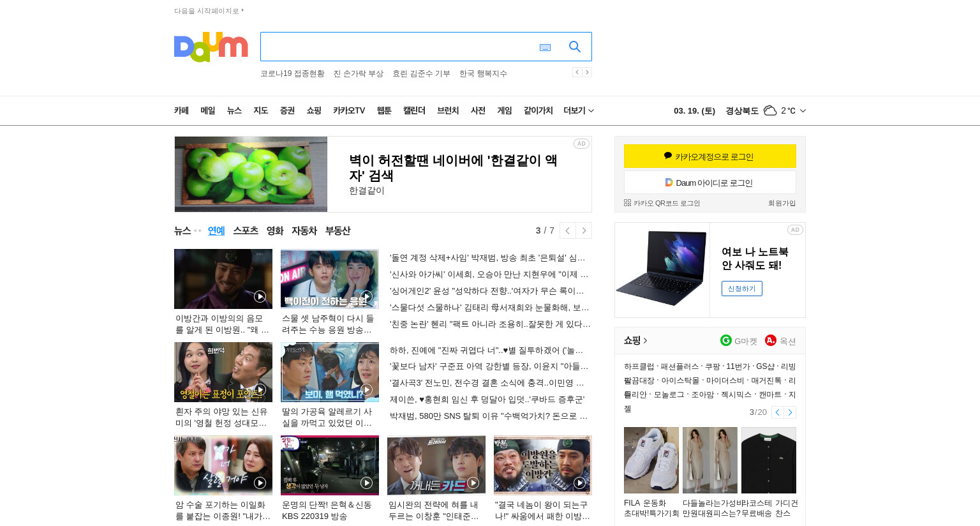The height and width of the screenshot is (526, 980).
Task: Log in with 카카오계정 button
Action: tap(710, 156)
